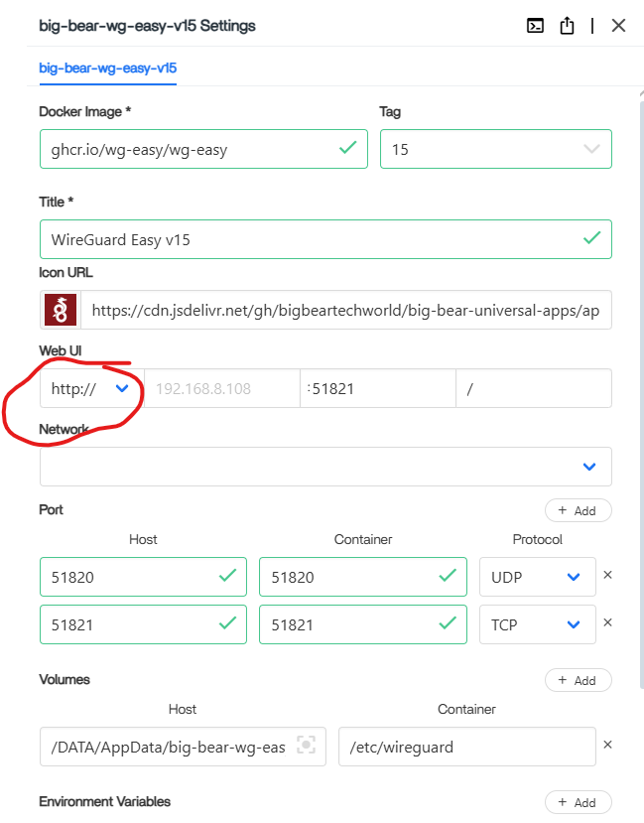Add a new Volume mapping
Viewport: 644px width, 823px height.
click(578, 680)
